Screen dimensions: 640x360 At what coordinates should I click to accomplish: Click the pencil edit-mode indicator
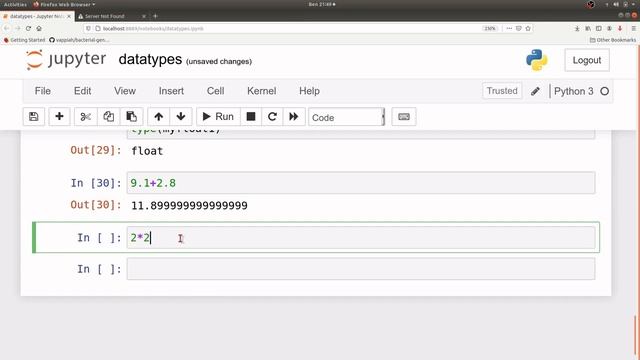point(535,91)
